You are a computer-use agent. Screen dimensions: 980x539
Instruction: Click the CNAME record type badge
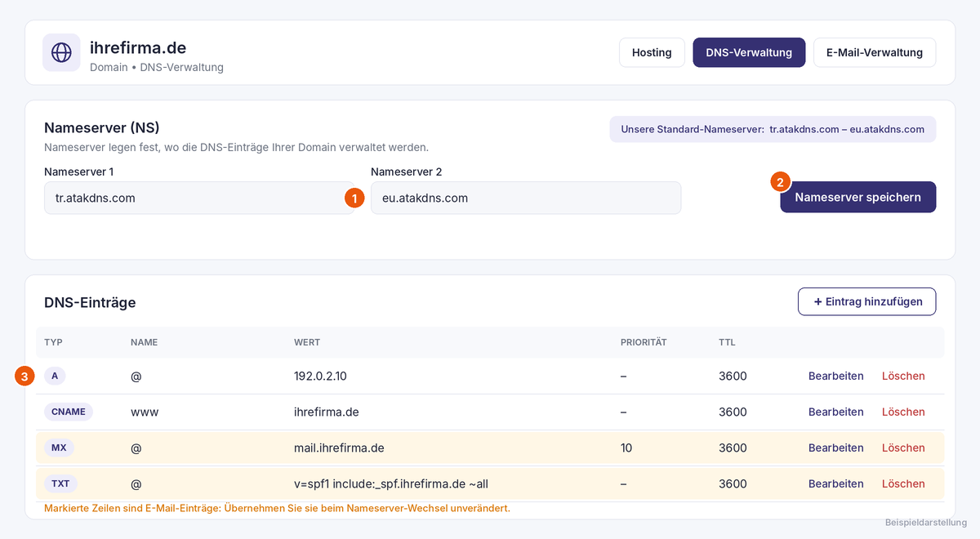click(x=69, y=412)
